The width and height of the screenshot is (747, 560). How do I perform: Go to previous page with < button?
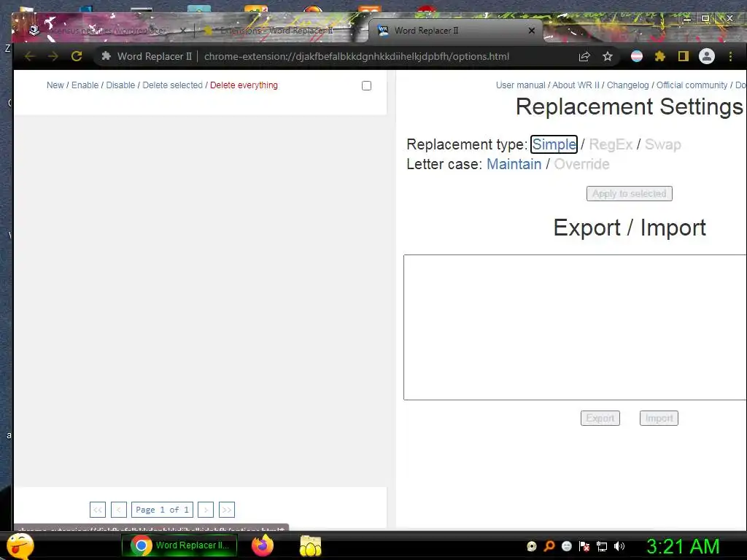(x=119, y=510)
